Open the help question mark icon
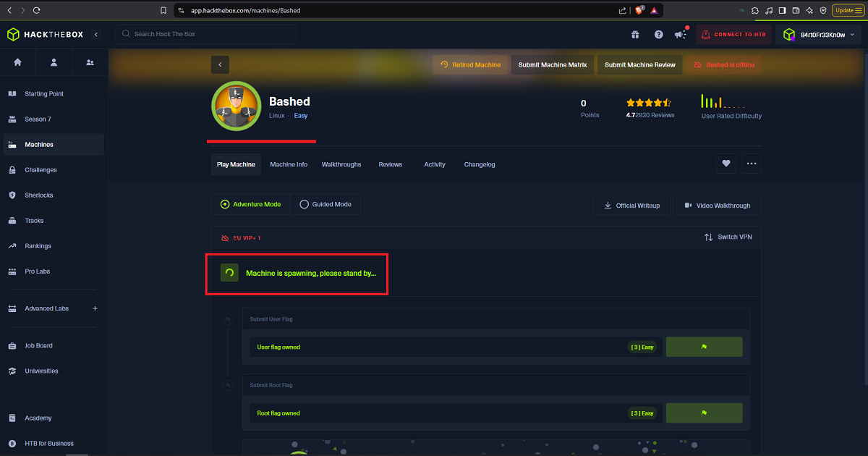The image size is (868, 456). 658,34
